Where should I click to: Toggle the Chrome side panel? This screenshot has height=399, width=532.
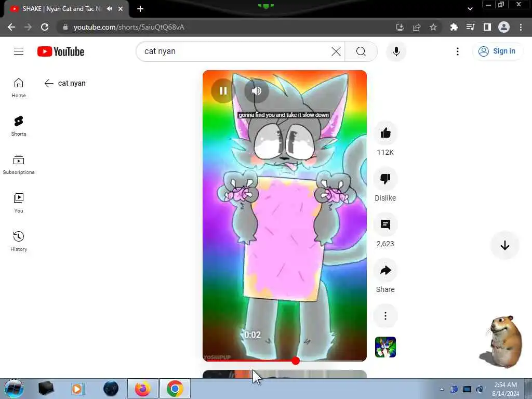coord(487,27)
